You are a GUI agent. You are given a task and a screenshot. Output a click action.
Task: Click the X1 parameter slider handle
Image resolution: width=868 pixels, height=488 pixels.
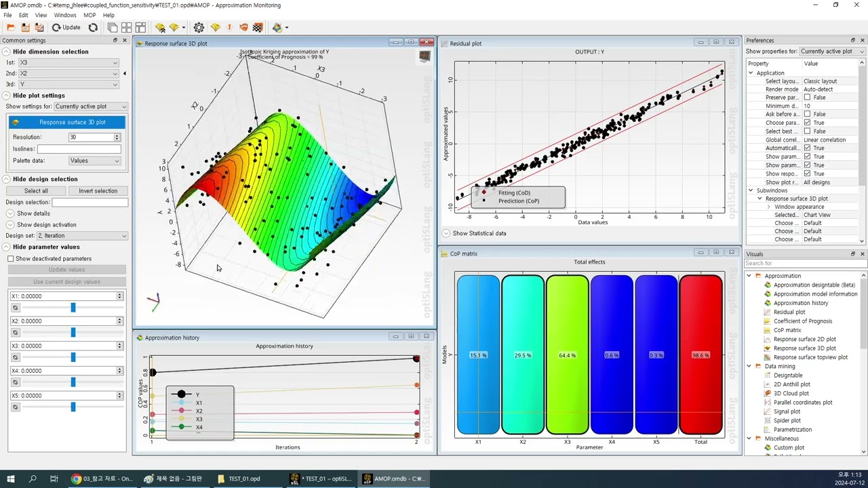(73, 308)
